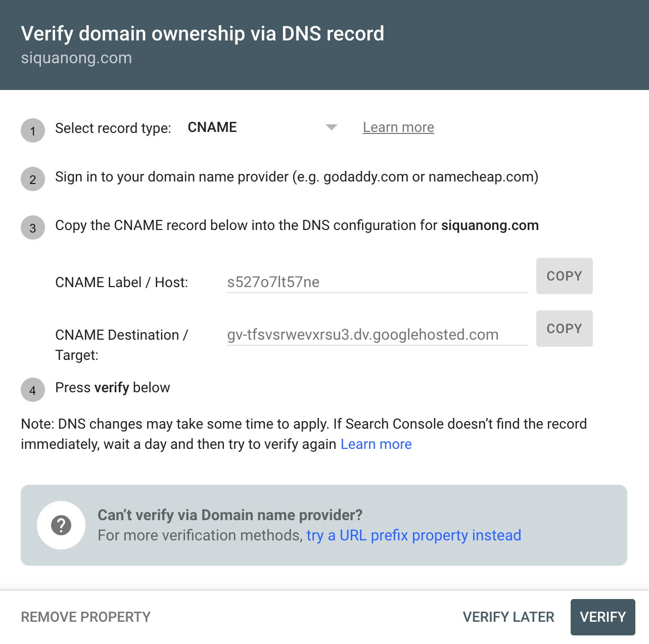Click the step 3 circle indicator
Screen dimensions: 649x644
[32, 228]
